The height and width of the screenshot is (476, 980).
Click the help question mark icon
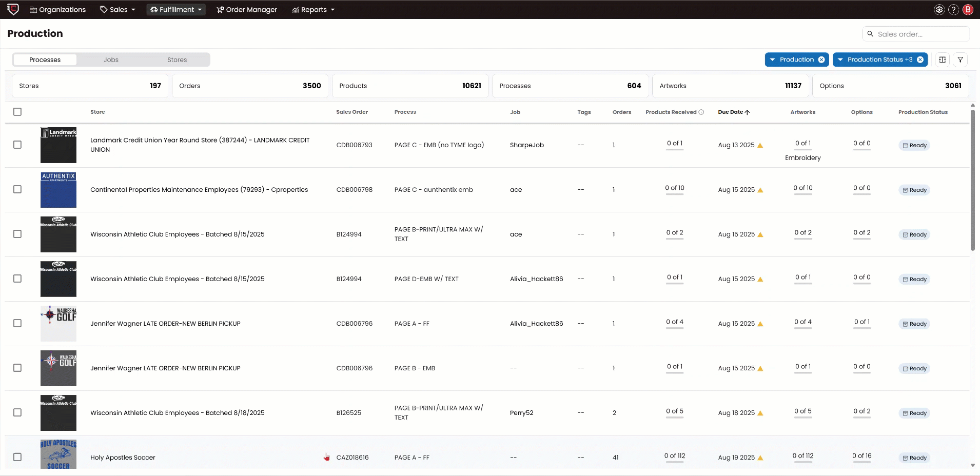tap(954, 9)
